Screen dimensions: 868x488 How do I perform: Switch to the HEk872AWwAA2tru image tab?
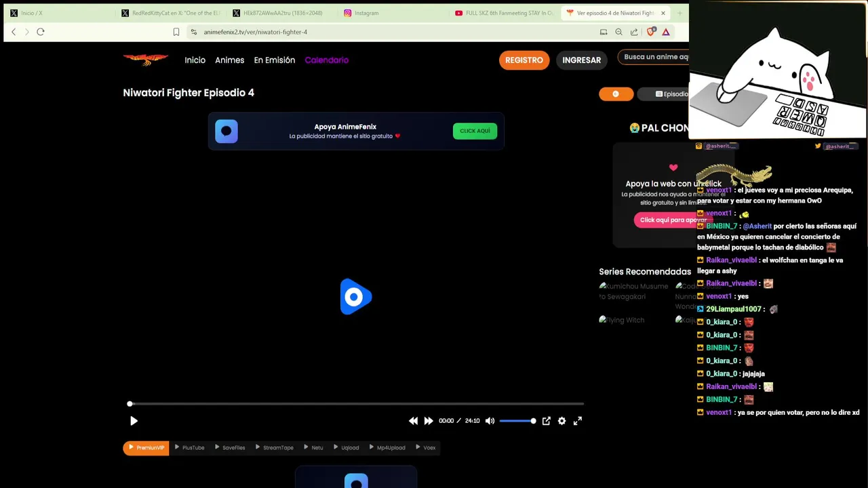click(281, 13)
